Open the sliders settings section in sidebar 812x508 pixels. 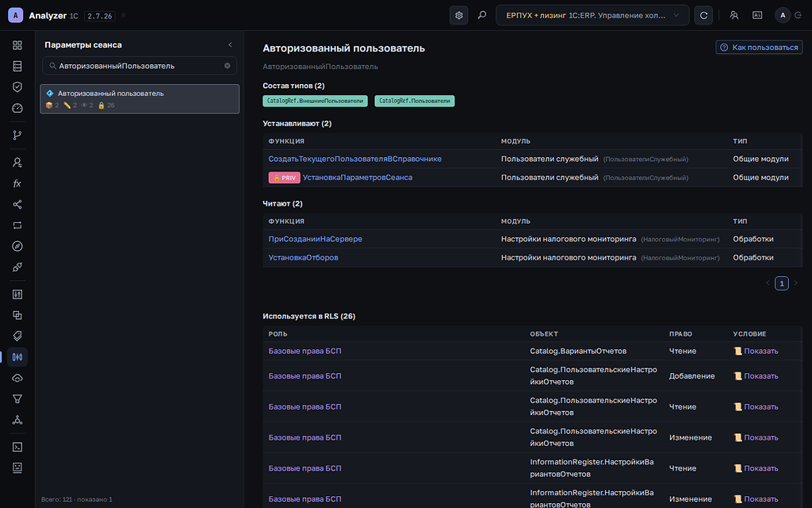(x=17, y=294)
